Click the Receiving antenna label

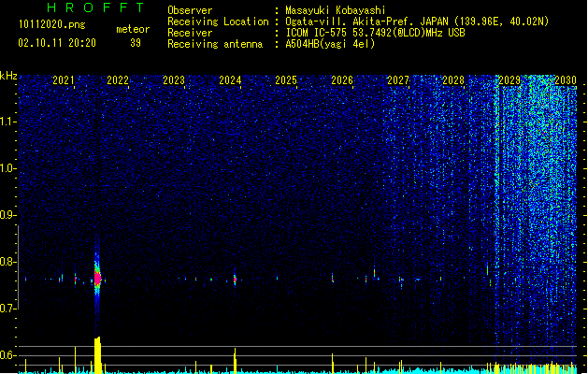215,44
